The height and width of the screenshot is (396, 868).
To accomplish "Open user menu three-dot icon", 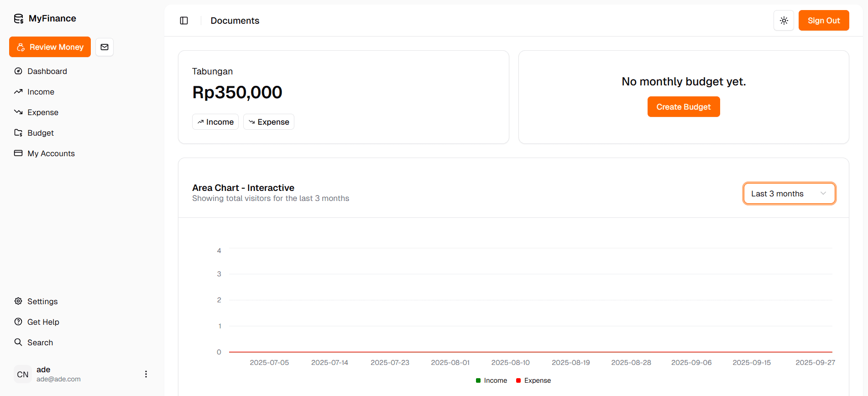I will point(146,374).
